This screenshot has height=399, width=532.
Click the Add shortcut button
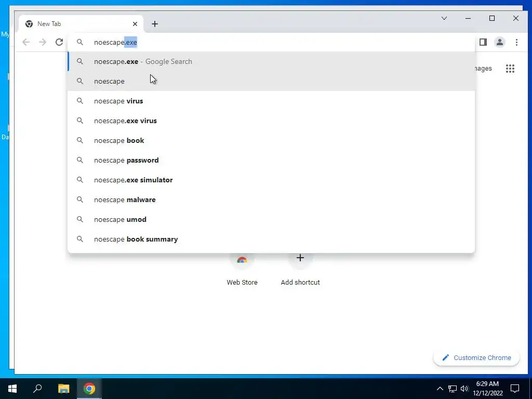pos(300,270)
